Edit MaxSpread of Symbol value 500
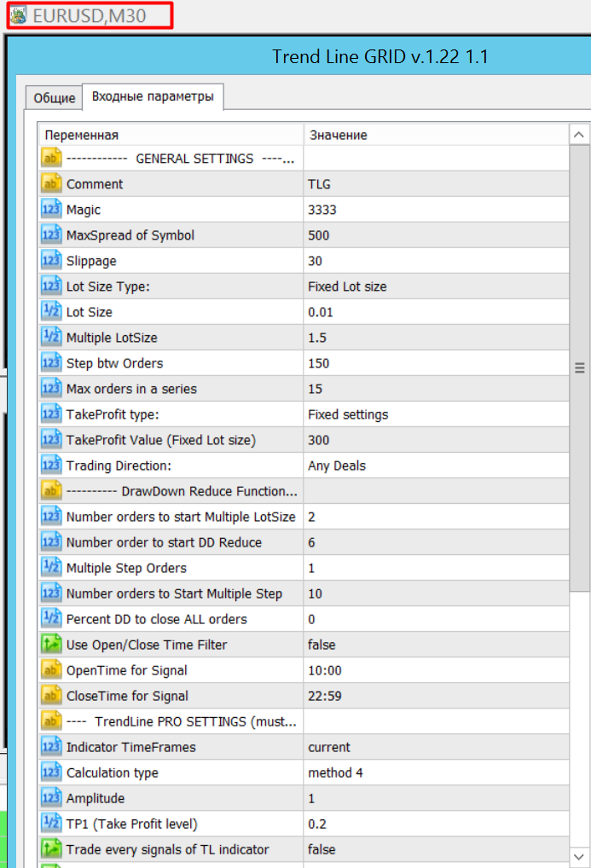 [436, 234]
